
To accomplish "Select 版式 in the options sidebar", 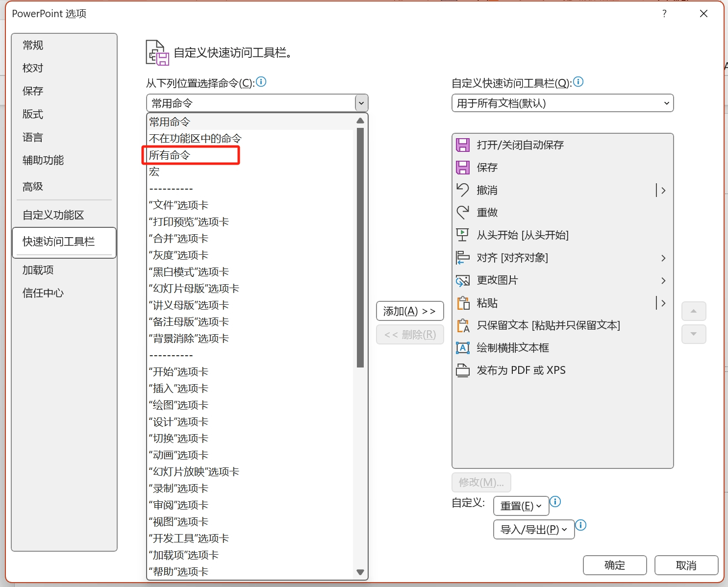I will pos(64,114).
